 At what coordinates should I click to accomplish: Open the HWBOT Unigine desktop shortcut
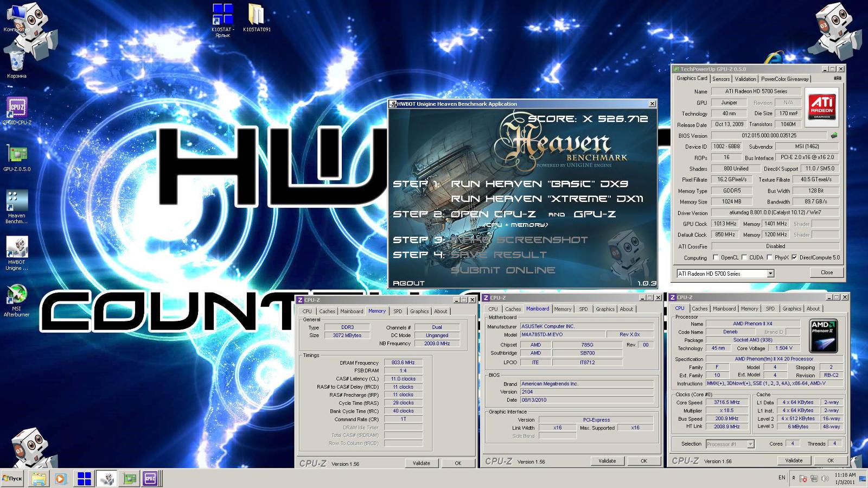(x=17, y=253)
